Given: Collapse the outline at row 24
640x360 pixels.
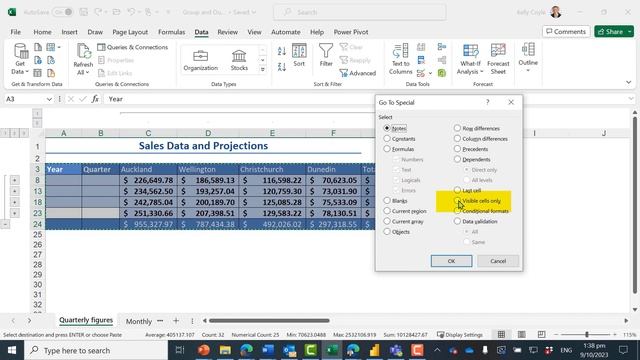Looking at the screenshot, I should coord(5,224).
